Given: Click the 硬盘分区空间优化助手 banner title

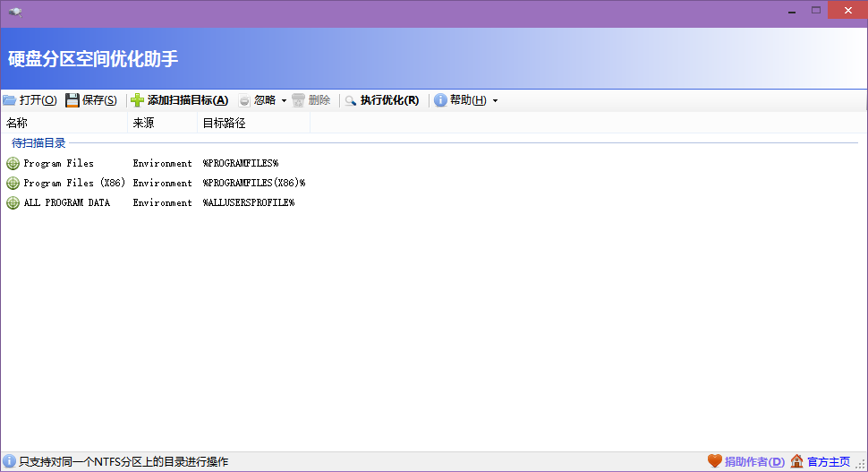Looking at the screenshot, I should point(93,59).
